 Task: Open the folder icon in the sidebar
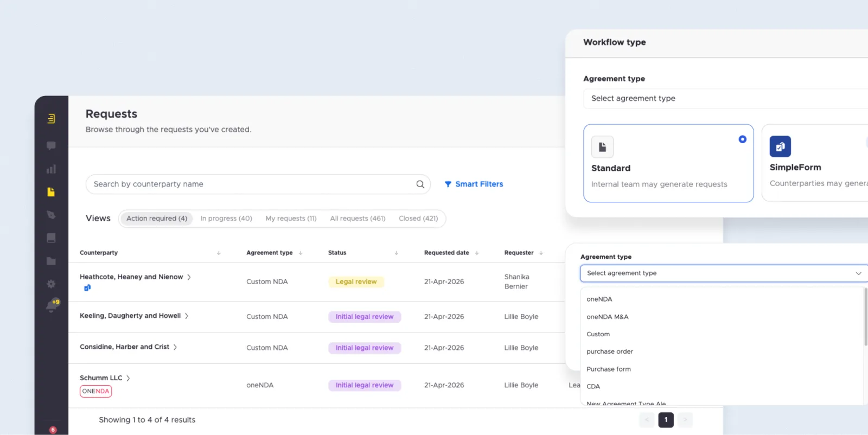[51, 261]
